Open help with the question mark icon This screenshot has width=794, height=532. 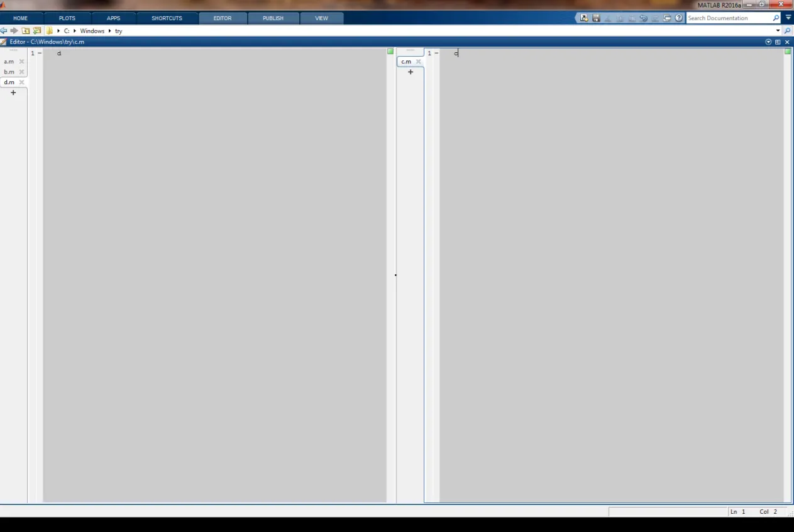click(678, 18)
